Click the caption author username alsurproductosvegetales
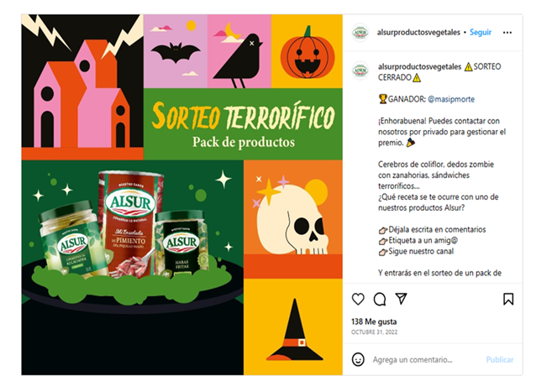Image resolution: width=552 pixels, height=392 pixels. pos(419,66)
